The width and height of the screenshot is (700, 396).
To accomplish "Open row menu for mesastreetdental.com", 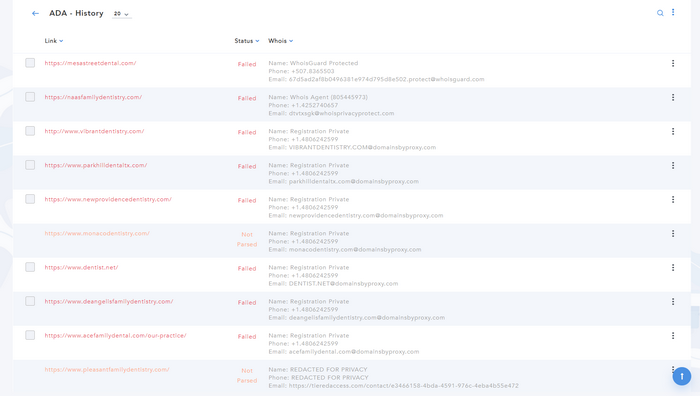I will coord(673,63).
